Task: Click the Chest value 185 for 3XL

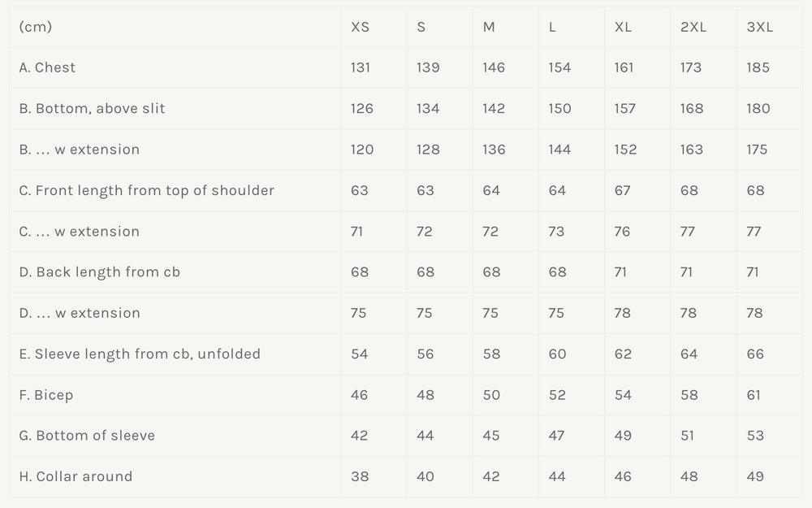Action: [x=758, y=67]
